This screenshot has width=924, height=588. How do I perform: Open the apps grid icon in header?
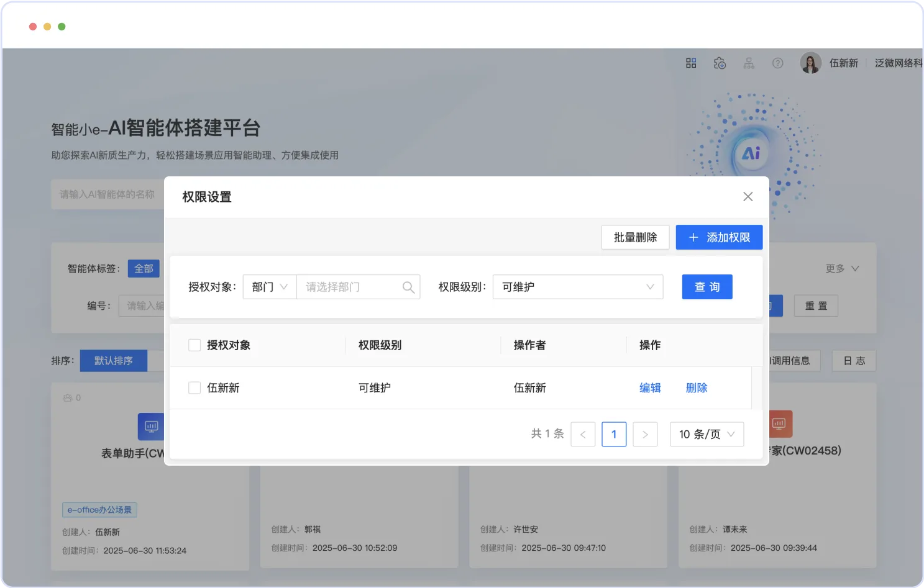coord(691,63)
